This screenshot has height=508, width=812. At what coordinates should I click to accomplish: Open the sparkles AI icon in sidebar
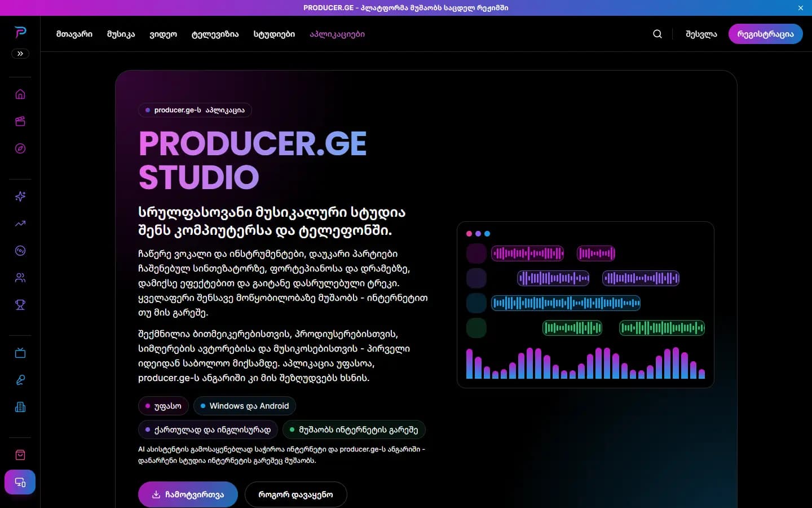click(20, 196)
